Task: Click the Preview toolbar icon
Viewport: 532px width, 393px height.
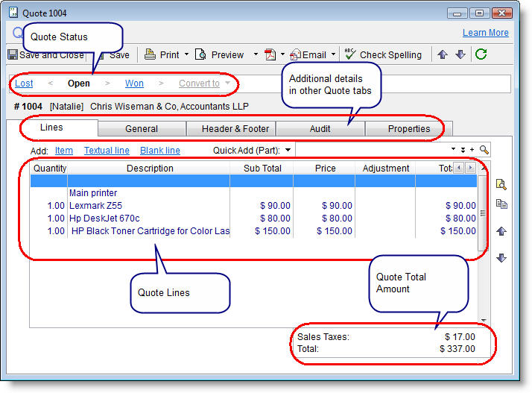Action: tap(201, 54)
